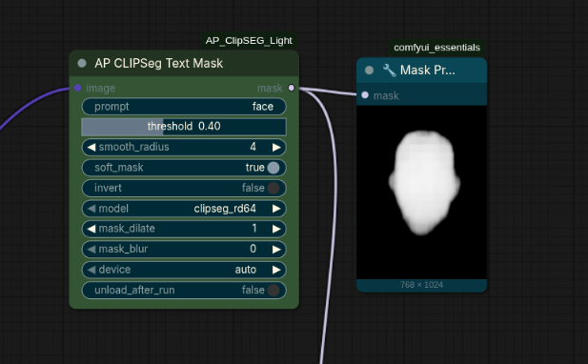Collapse the Mask Preview node dot

(x=369, y=71)
